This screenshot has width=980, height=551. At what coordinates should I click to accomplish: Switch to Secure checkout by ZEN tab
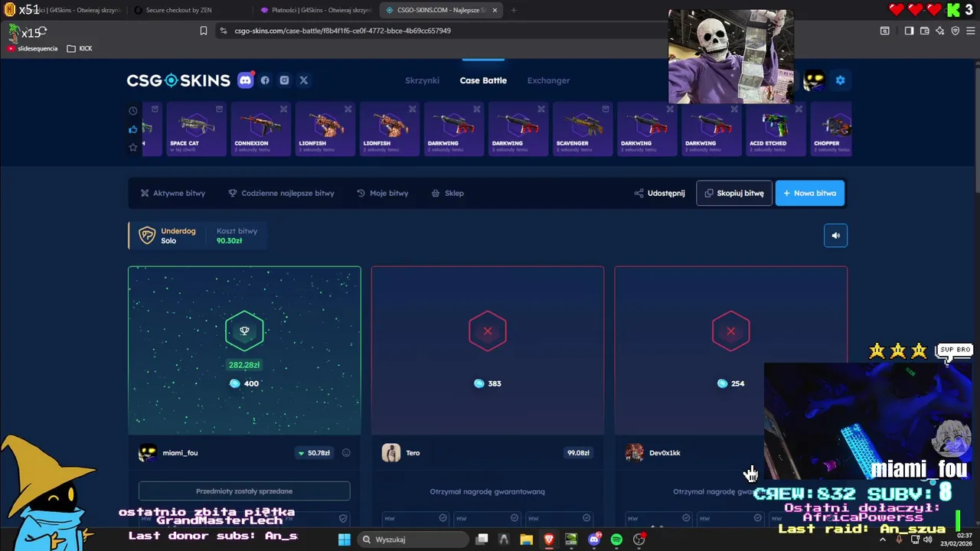click(178, 10)
